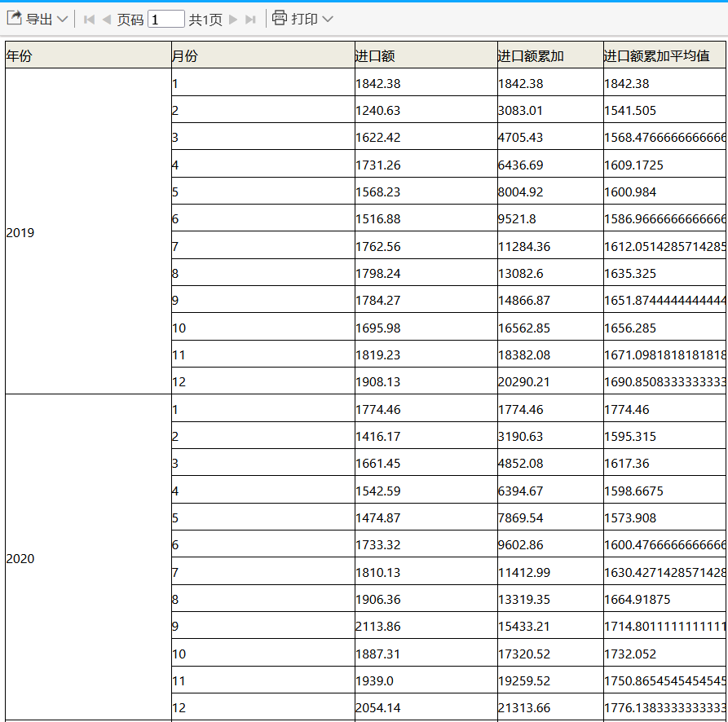The image size is (728, 722).
Task: Click the printer icon
Action: pyautogui.click(x=280, y=18)
